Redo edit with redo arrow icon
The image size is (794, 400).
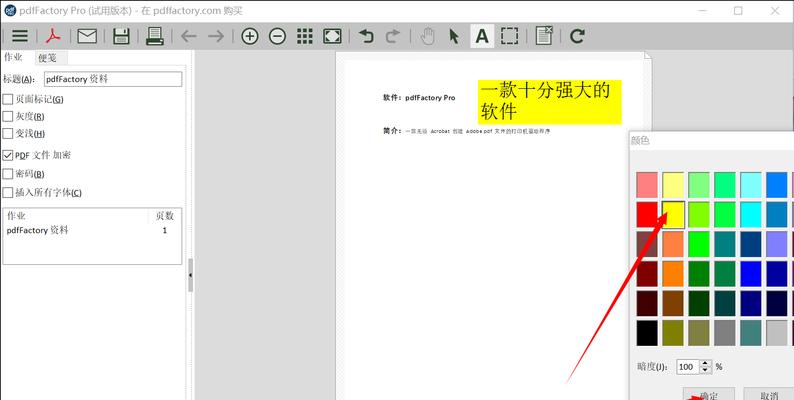pyautogui.click(x=393, y=36)
